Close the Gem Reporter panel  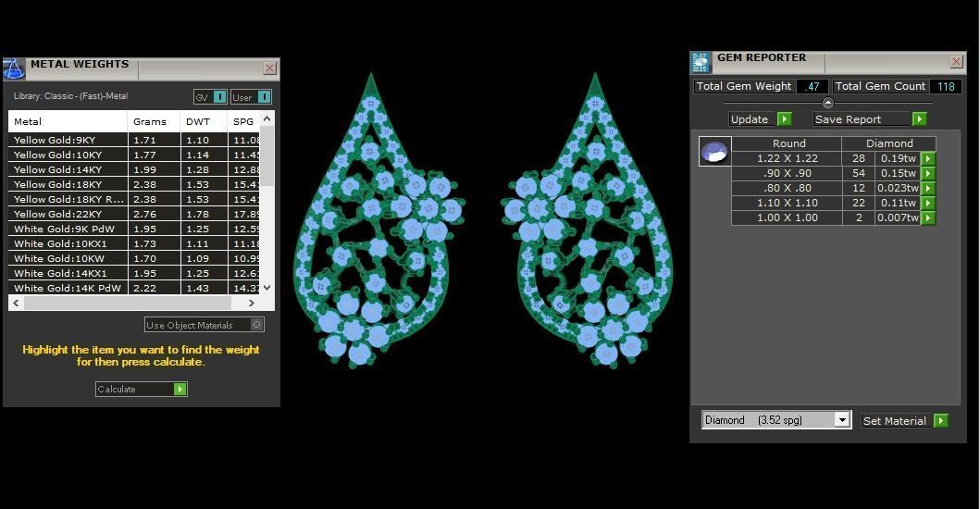(x=956, y=61)
